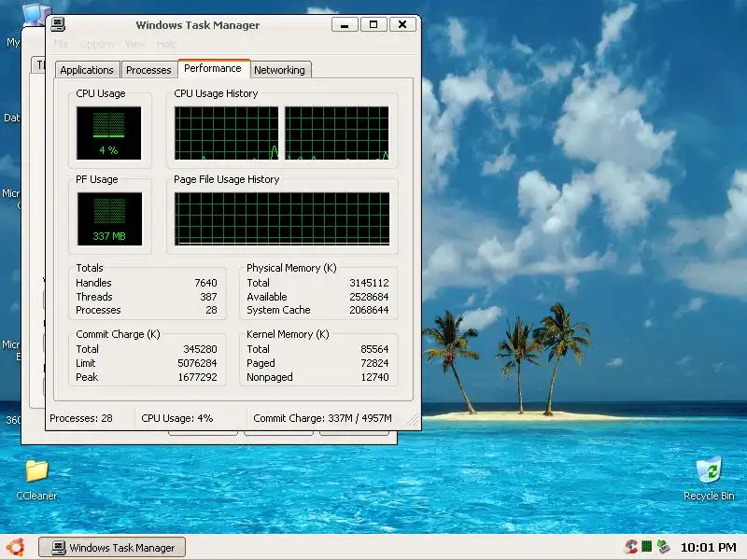Click the status bar resize grip
Viewport: 747px width, 560px height.
point(413,419)
